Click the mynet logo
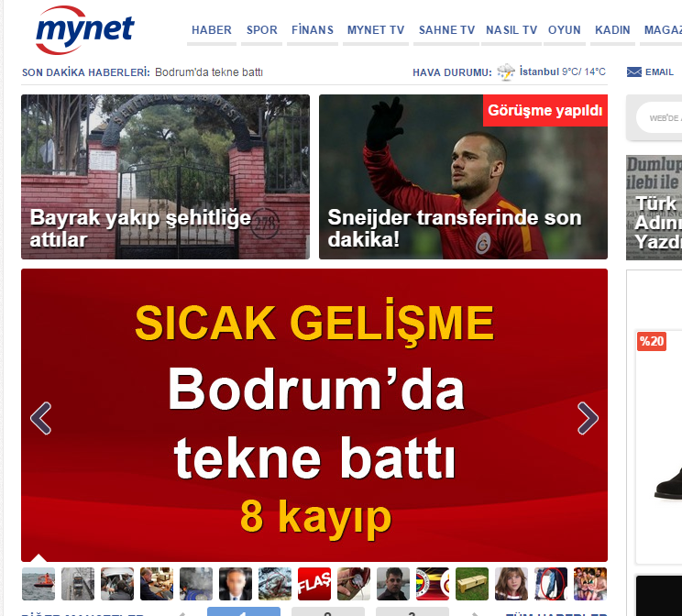The width and height of the screenshot is (682, 616). click(x=85, y=30)
